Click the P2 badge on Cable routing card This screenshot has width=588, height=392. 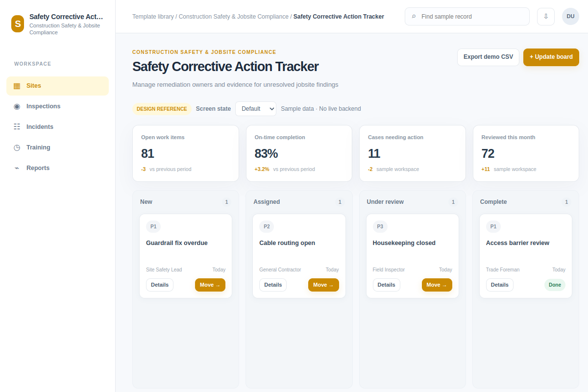point(267,226)
